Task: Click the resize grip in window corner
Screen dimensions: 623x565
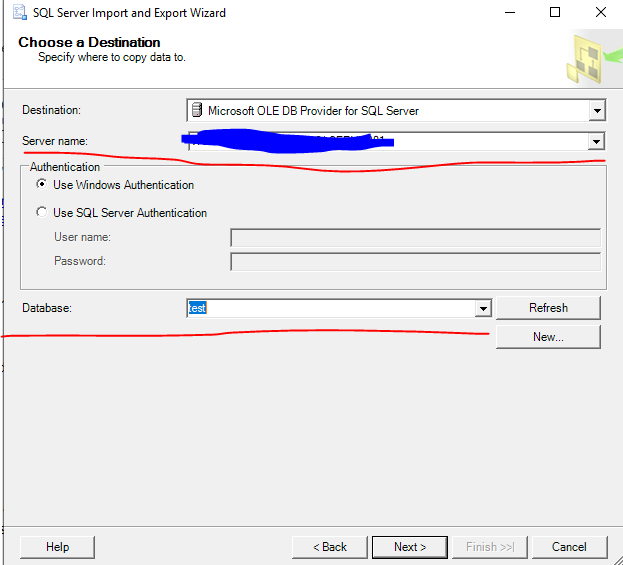Action: pyautogui.click(x=617, y=559)
